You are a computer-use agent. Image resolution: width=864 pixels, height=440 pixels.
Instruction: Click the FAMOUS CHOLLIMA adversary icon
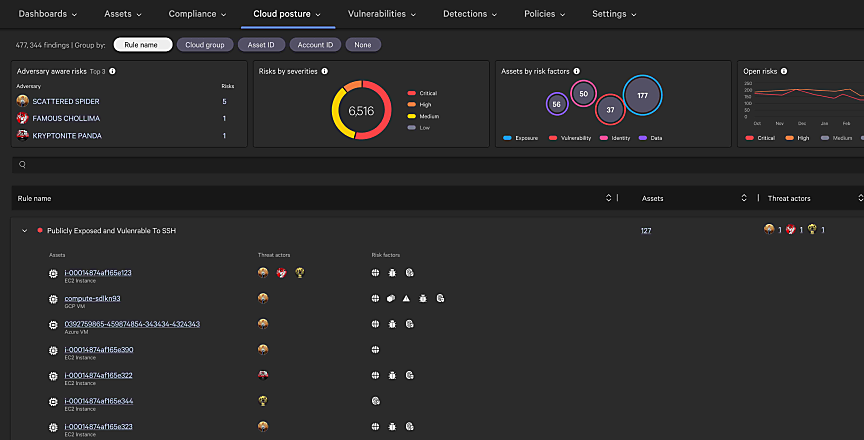click(23, 118)
